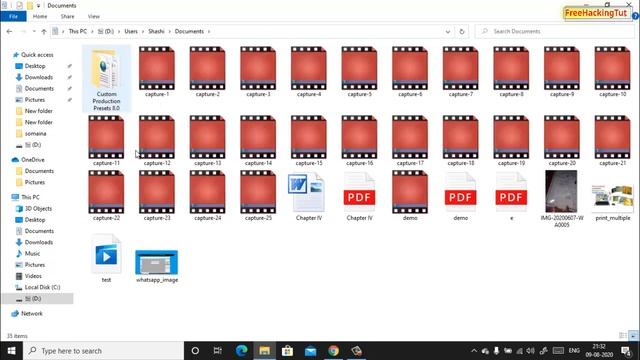Select the capture-1 video file

[157, 71]
